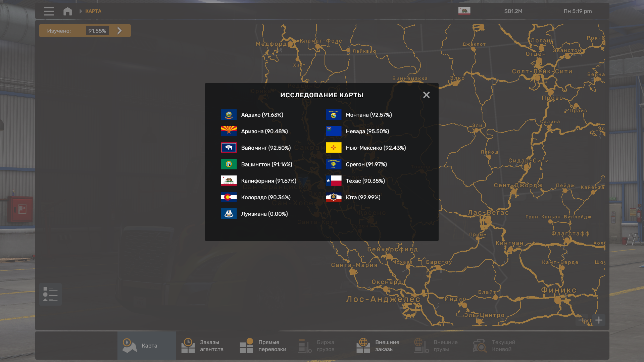644x362 pixels.
Task: Open the Текущий Конвой tab
Action: [x=497, y=346]
